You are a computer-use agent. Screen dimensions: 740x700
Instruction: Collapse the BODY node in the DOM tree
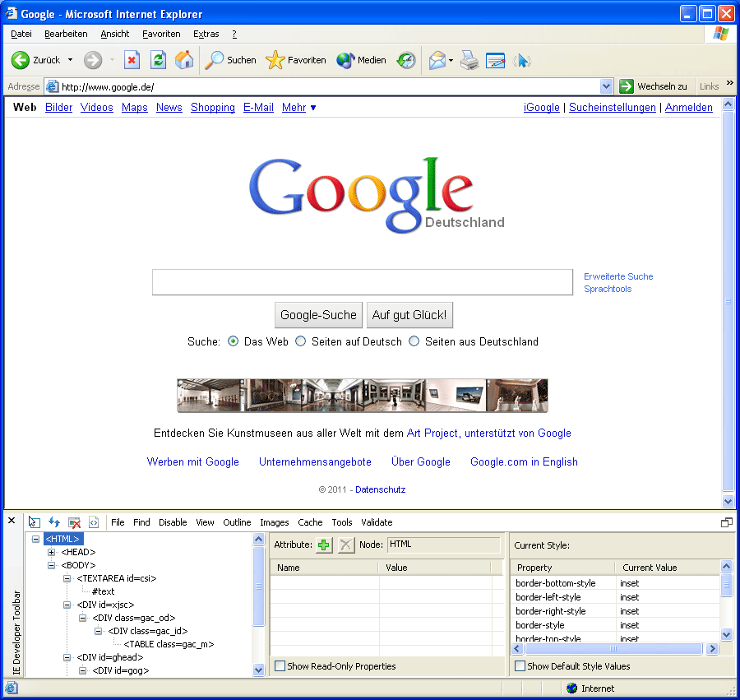(52, 565)
